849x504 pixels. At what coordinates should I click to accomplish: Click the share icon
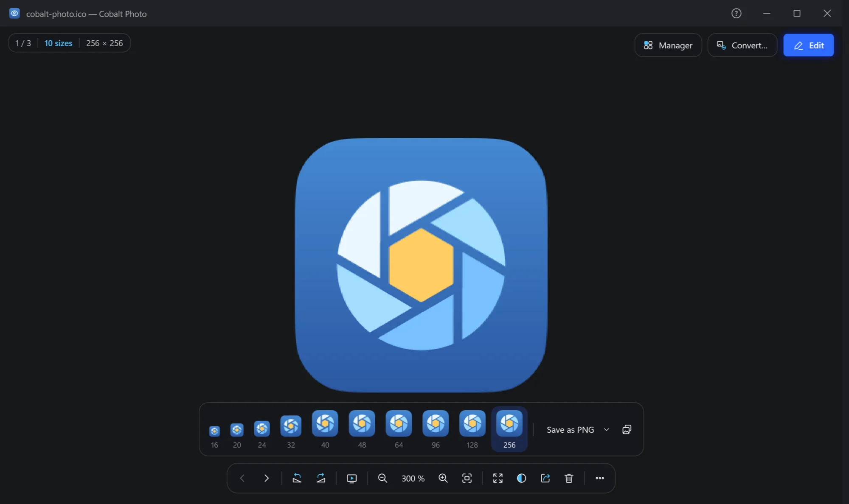click(545, 478)
